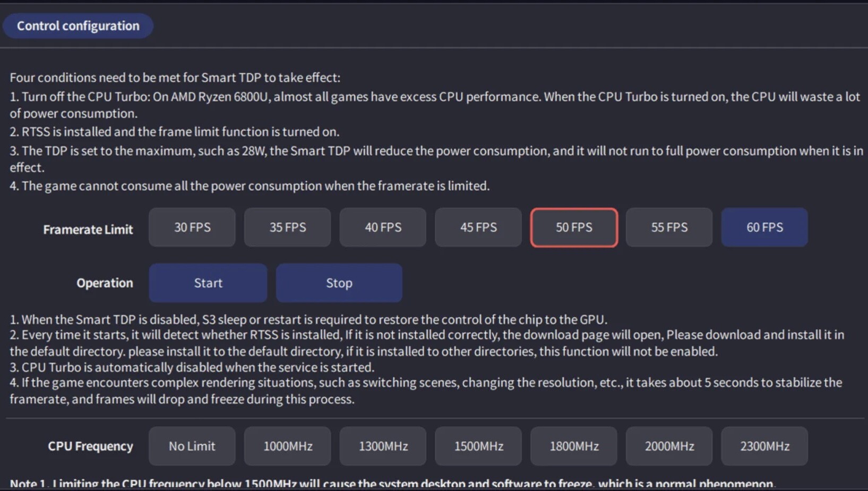This screenshot has width=868, height=491.
Task: Click the highlighted 50 FPS button
Action: point(574,227)
